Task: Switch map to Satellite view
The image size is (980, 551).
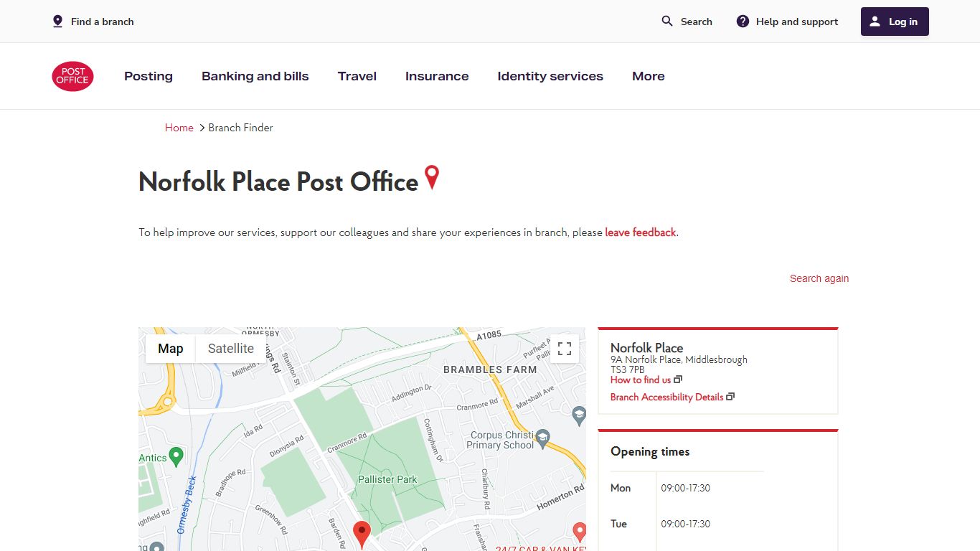Action: pos(231,349)
